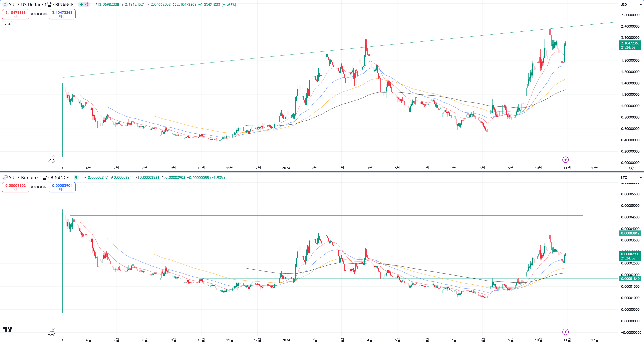
Task: Click the blue Buy button at 2.10472363
Action: click(62, 14)
